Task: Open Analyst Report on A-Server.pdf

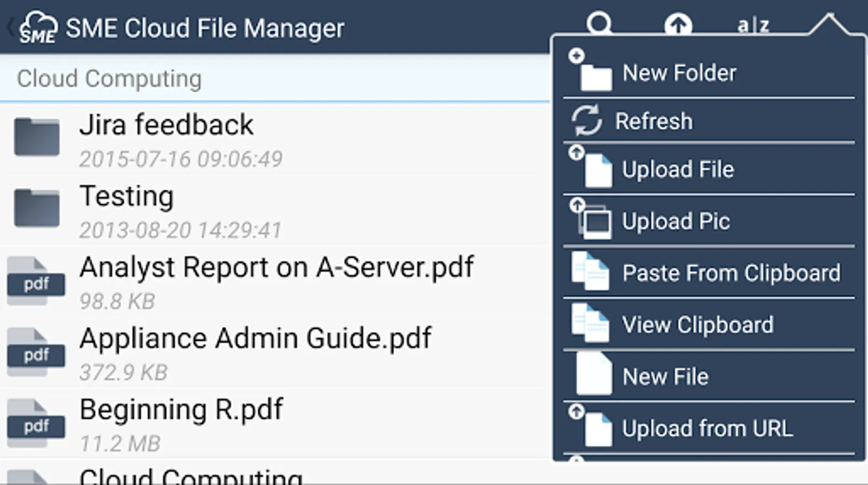Action: (276, 268)
